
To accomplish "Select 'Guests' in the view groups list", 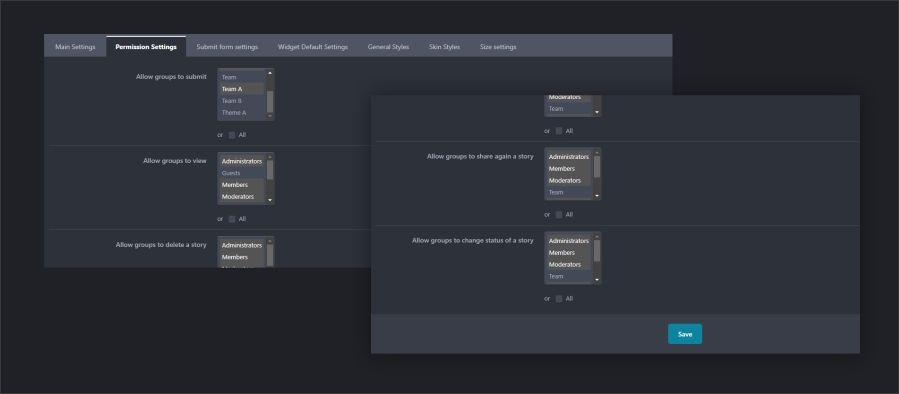I will pos(242,173).
